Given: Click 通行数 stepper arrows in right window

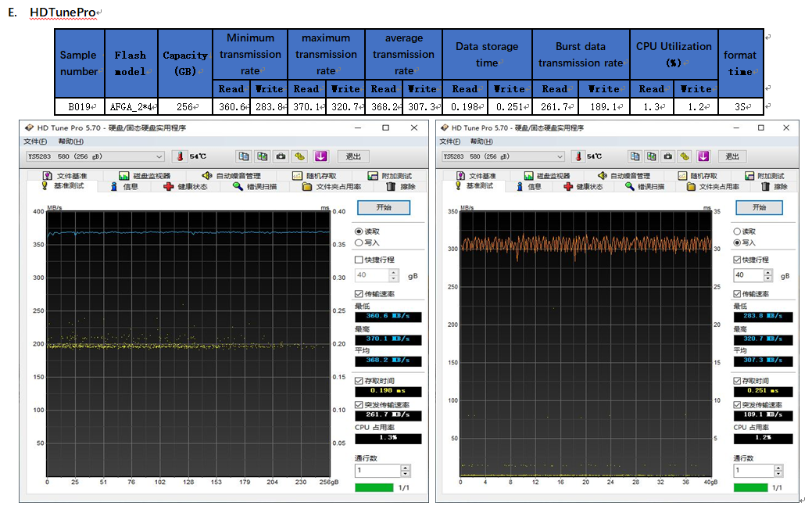Looking at the screenshot, I should [x=778, y=471].
